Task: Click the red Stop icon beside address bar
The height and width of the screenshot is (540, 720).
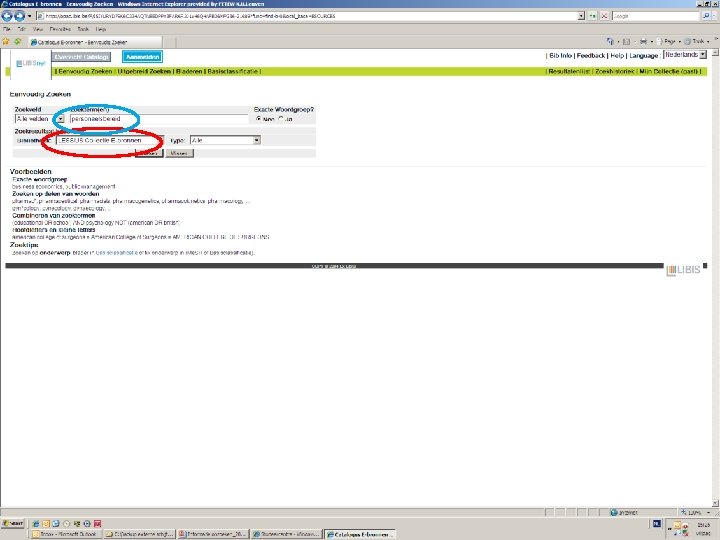Action: (x=604, y=16)
